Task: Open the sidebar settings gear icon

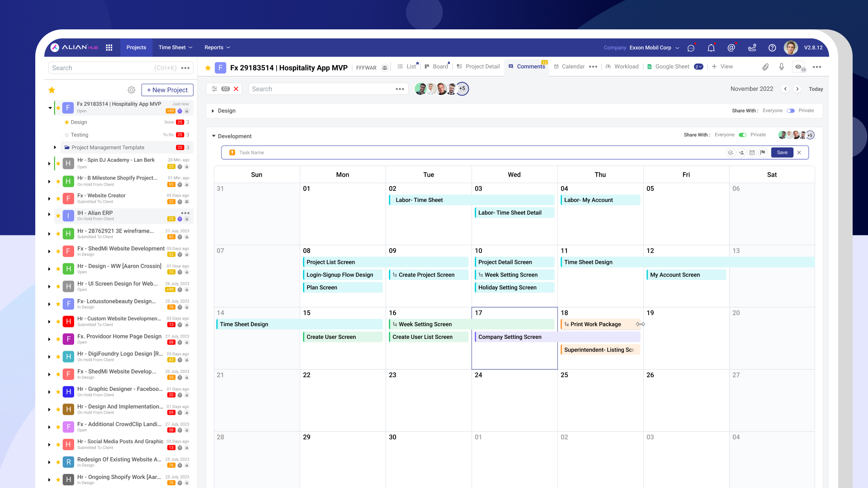Action: click(132, 90)
